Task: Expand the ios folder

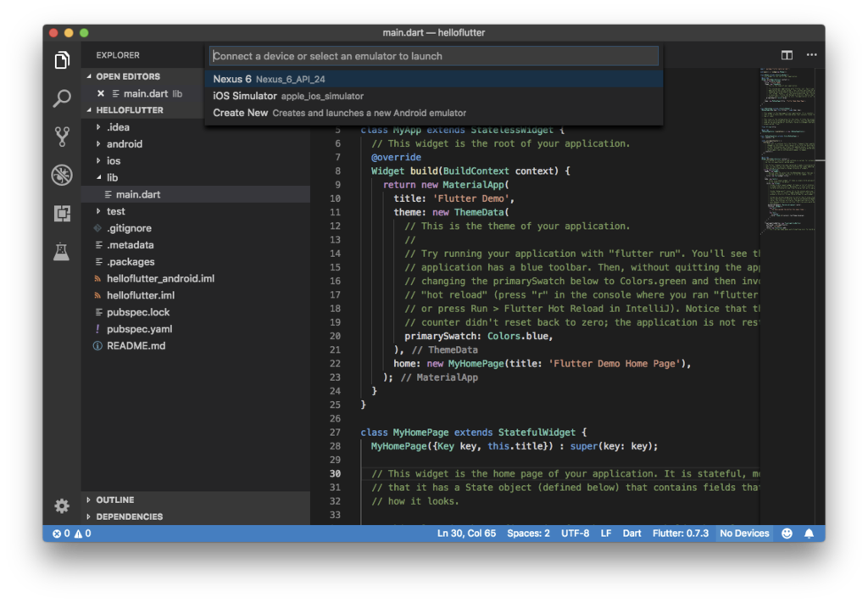Action: tap(98, 160)
